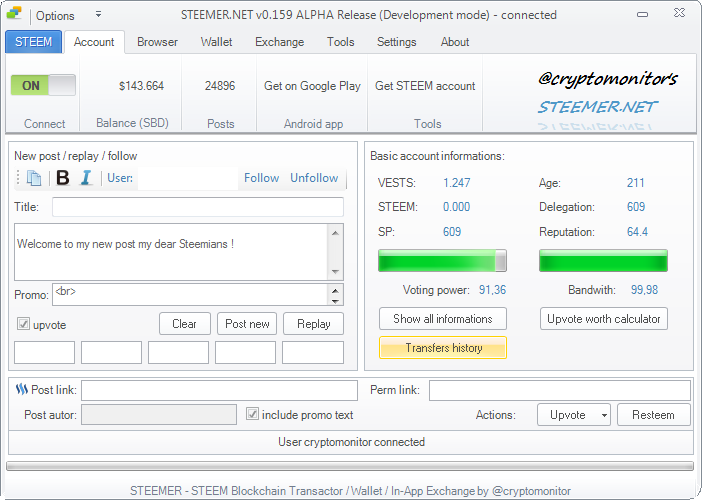Click the voting power slider handle

[x=501, y=261]
